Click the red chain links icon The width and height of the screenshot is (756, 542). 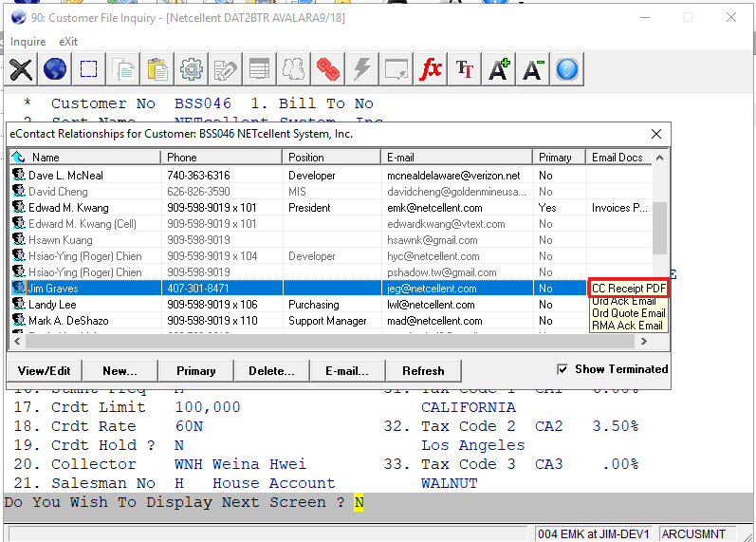coord(328,69)
